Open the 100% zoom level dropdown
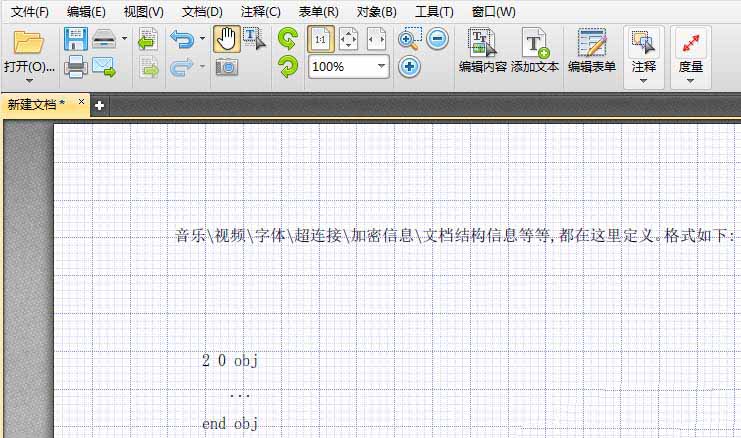Viewport: 741px width, 438px height. pyautogui.click(x=381, y=67)
